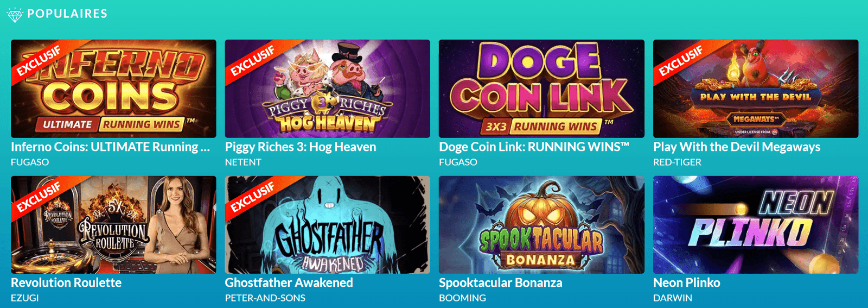868x308 pixels.
Task: Click Play With the Devil Megaways title
Action: click(x=737, y=147)
